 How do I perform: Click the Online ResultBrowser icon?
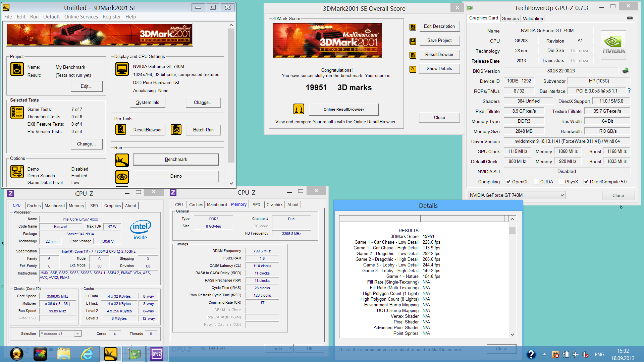click(x=299, y=109)
